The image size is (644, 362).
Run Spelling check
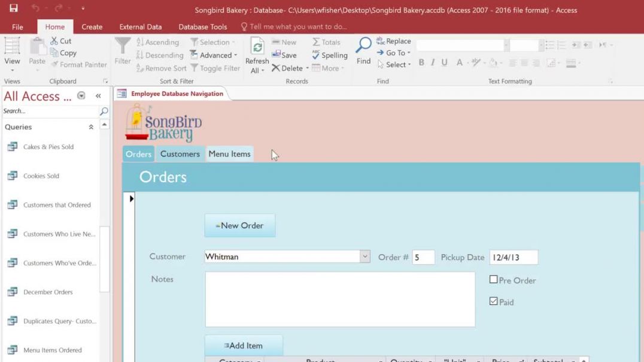click(330, 55)
